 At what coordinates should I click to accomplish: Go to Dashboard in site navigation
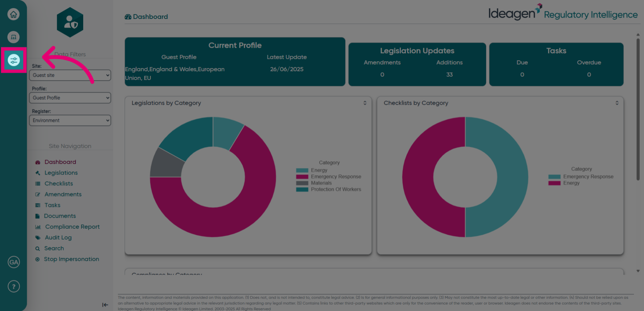point(60,162)
